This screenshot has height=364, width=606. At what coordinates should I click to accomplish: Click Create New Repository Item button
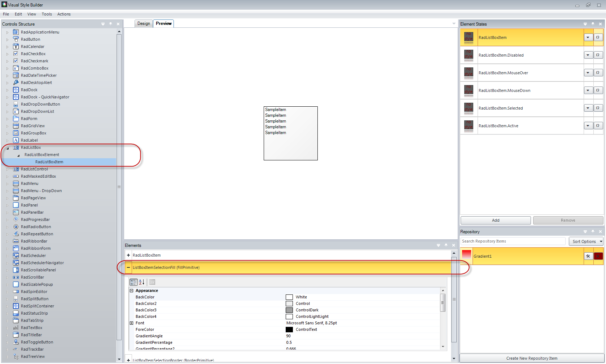(x=532, y=358)
